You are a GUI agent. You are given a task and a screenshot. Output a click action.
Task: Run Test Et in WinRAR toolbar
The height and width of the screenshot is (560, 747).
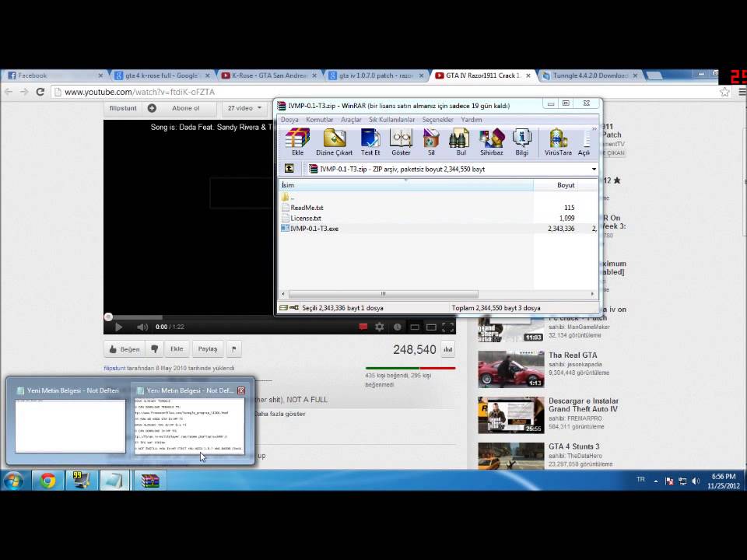tap(370, 142)
